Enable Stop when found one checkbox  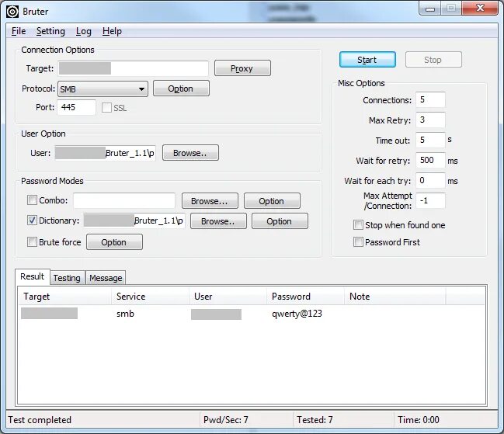tap(358, 225)
